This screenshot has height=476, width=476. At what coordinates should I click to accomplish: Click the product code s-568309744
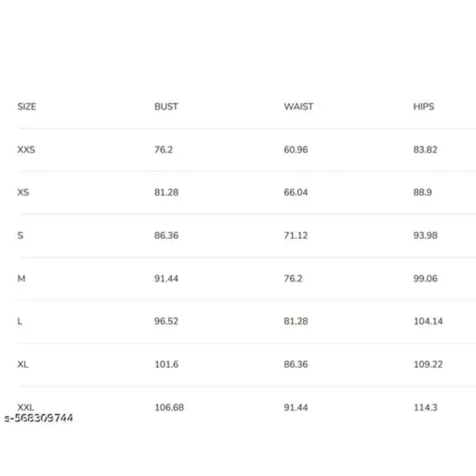pos(39,418)
